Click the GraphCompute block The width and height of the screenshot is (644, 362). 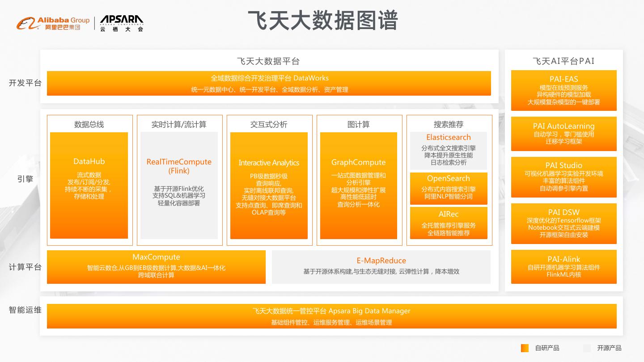(x=358, y=185)
